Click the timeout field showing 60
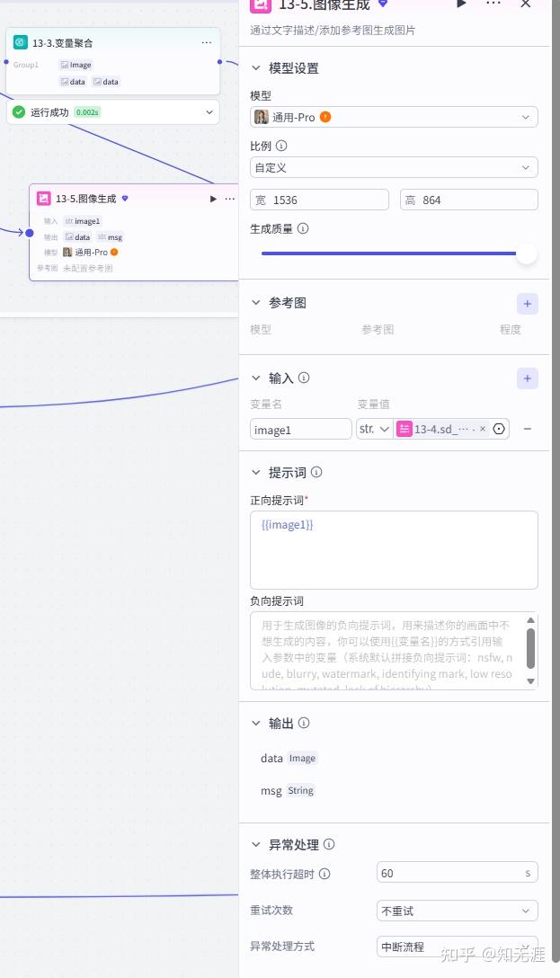This screenshot has width=560, height=978. [x=457, y=873]
